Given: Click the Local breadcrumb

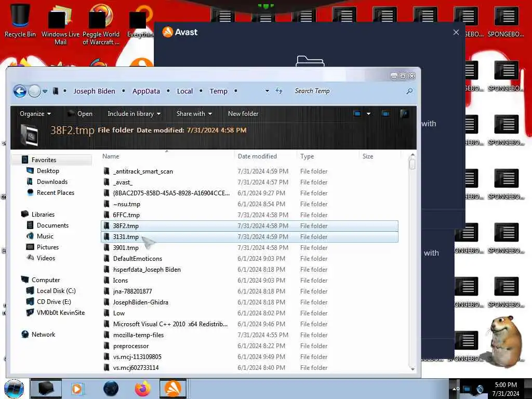Looking at the screenshot, I should (x=185, y=91).
